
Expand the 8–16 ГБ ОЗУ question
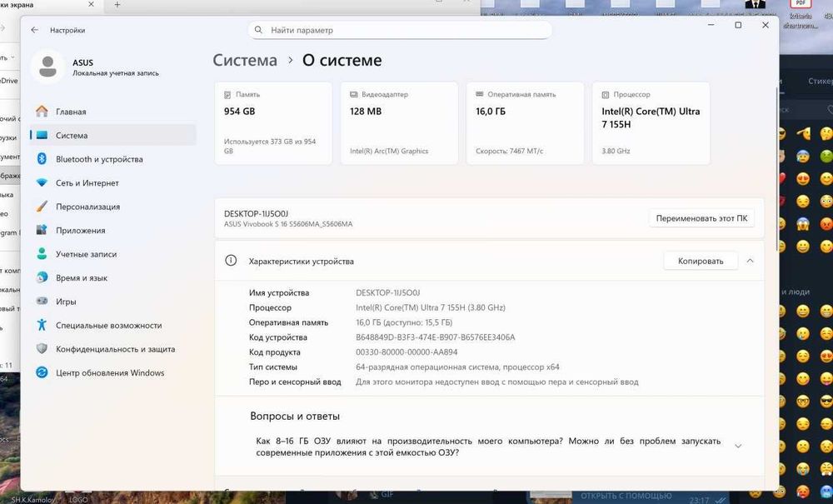(738, 447)
